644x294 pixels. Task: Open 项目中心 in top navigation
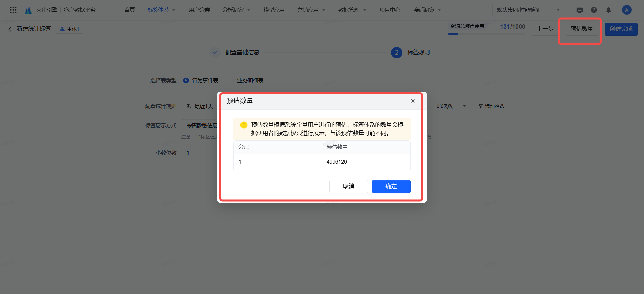(x=390, y=10)
